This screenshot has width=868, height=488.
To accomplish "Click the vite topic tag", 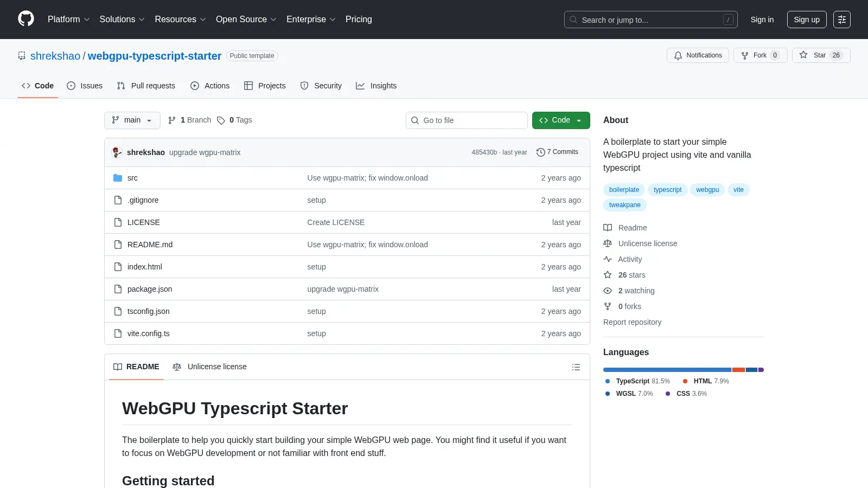I will [738, 190].
